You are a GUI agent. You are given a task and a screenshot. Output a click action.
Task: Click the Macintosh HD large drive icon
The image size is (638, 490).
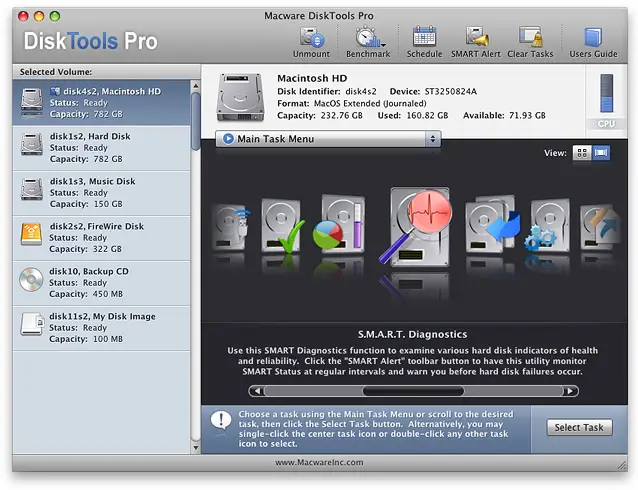coord(240,97)
